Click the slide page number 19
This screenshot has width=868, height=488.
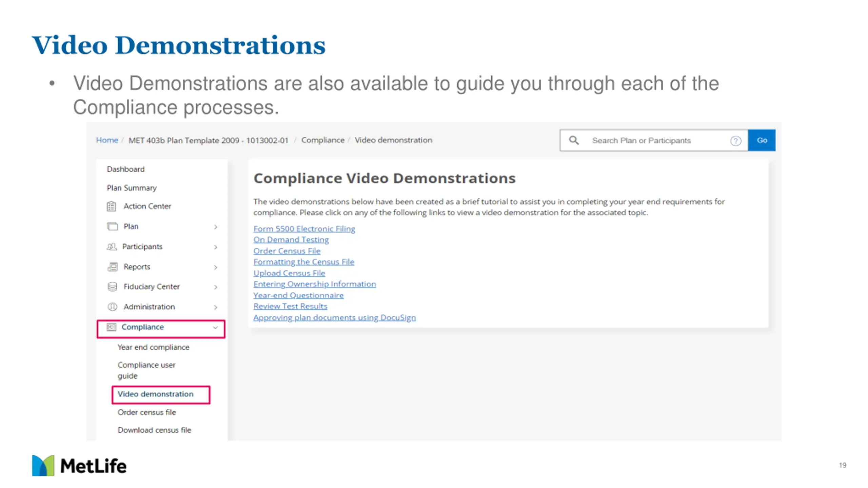[843, 465]
